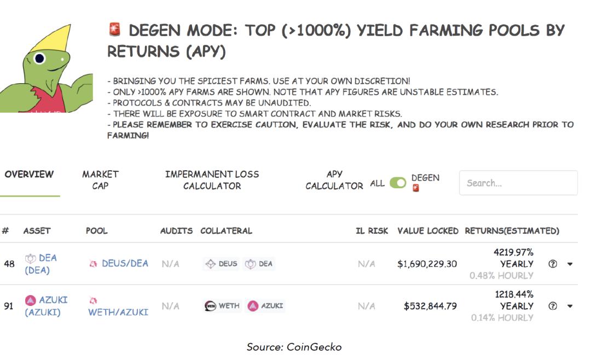Expand the AZUKI row details arrow
This screenshot has width=591, height=364.
(570, 306)
